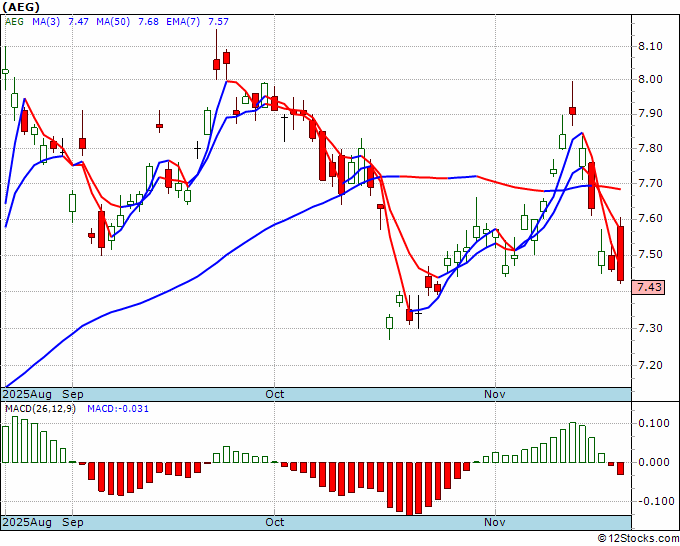Click the 7.50 price axis label
Viewport: 680px width, 546px height.
pyautogui.click(x=651, y=254)
